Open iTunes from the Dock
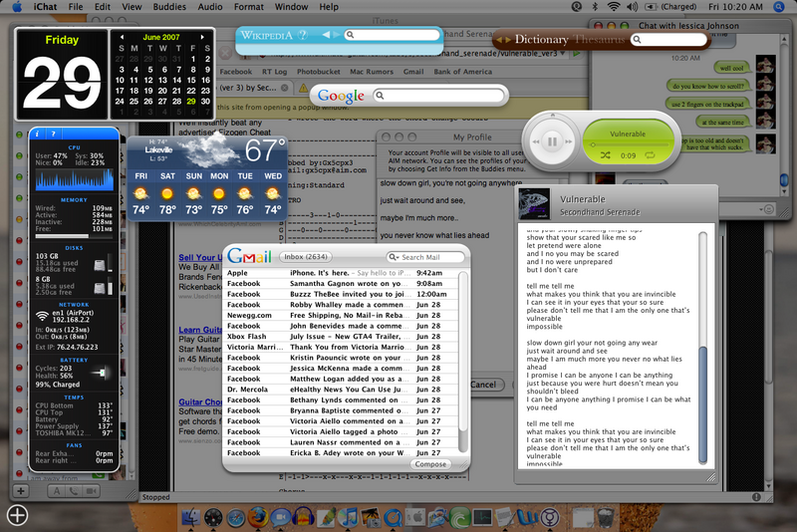The width and height of the screenshot is (797, 532). click(349, 518)
